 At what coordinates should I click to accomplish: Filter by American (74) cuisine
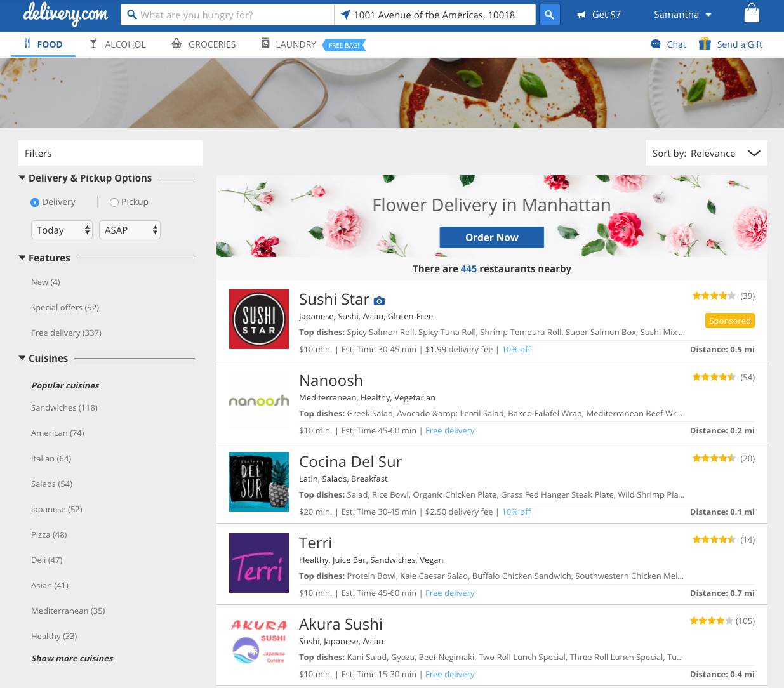coord(58,433)
